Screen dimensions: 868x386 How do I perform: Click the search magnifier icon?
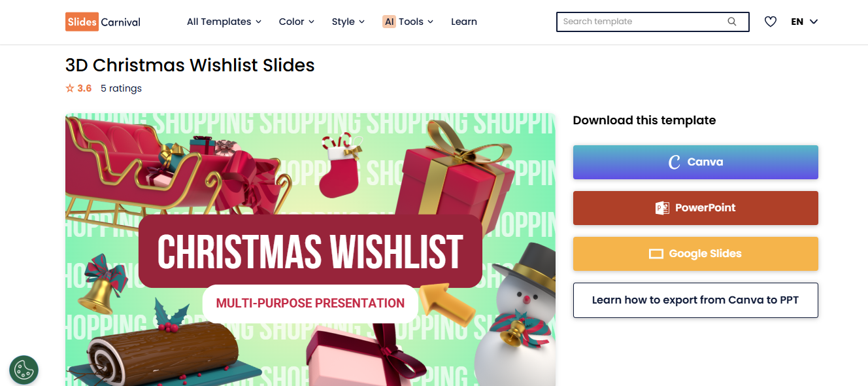[732, 22]
